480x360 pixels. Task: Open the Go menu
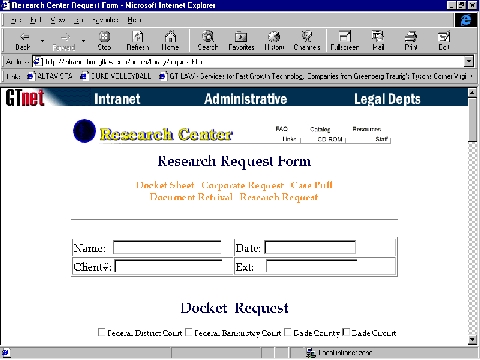tap(78, 20)
